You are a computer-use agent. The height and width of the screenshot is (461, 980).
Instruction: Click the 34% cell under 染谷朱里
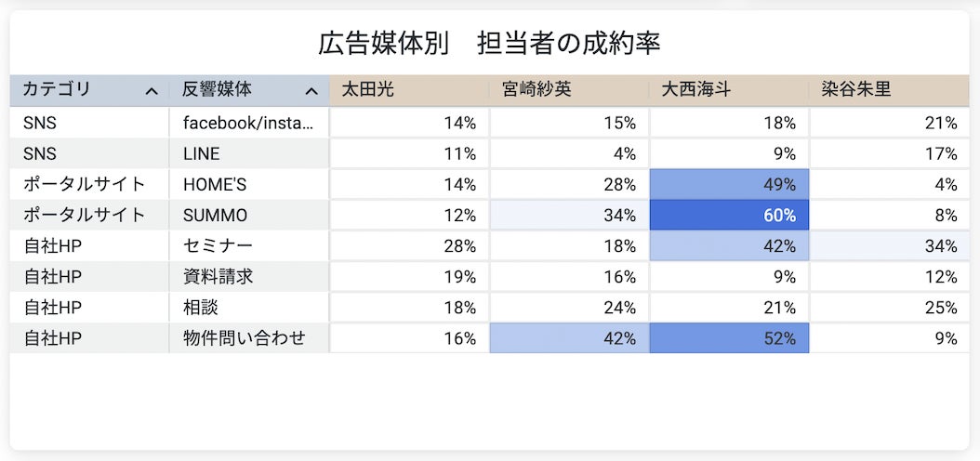point(889,246)
